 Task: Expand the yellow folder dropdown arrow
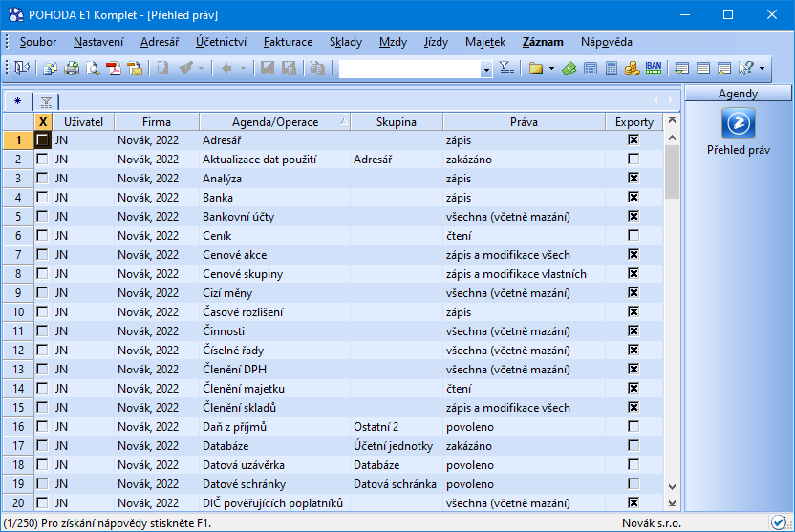coord(551,69)
